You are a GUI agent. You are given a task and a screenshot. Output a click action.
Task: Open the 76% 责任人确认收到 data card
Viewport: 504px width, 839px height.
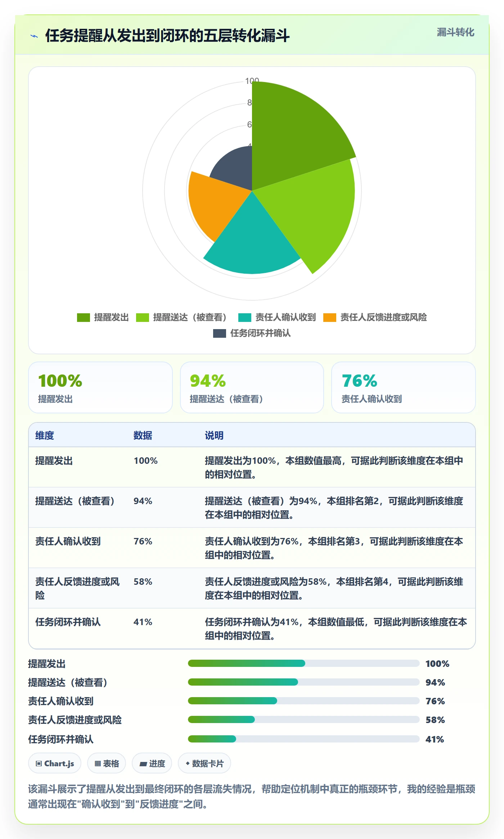click(404, 387)
